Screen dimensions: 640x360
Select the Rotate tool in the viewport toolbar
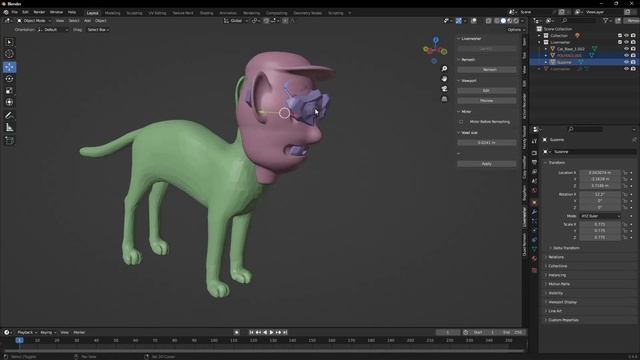[x=9, y=79]
